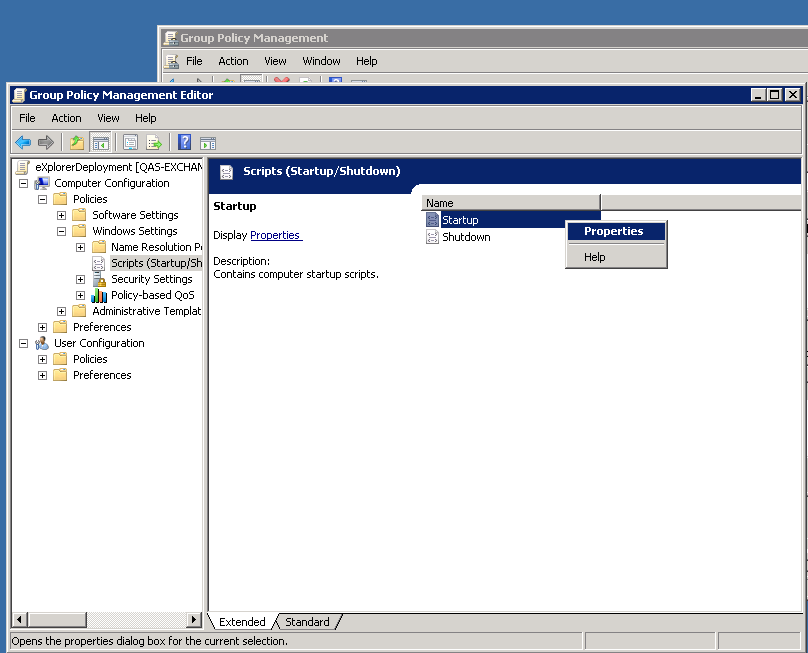Click the Security Settings lock icon
808x653 pixels.
pos(99,279)
